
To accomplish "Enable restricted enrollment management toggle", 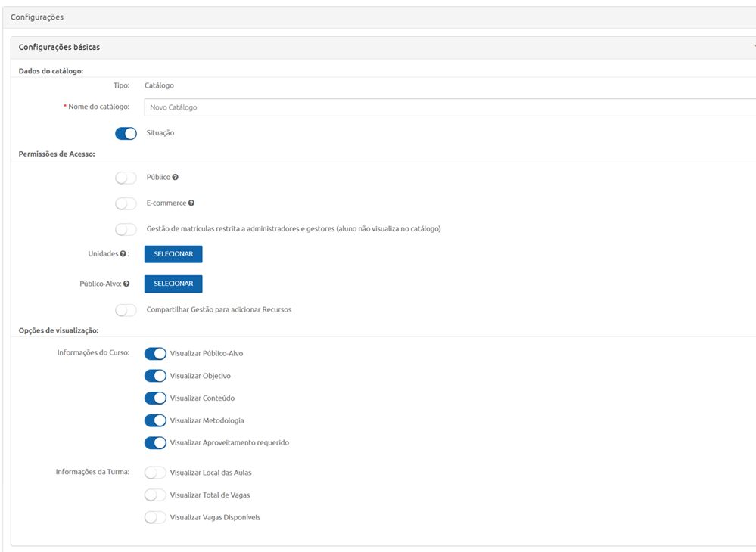I will click(126, 228).
